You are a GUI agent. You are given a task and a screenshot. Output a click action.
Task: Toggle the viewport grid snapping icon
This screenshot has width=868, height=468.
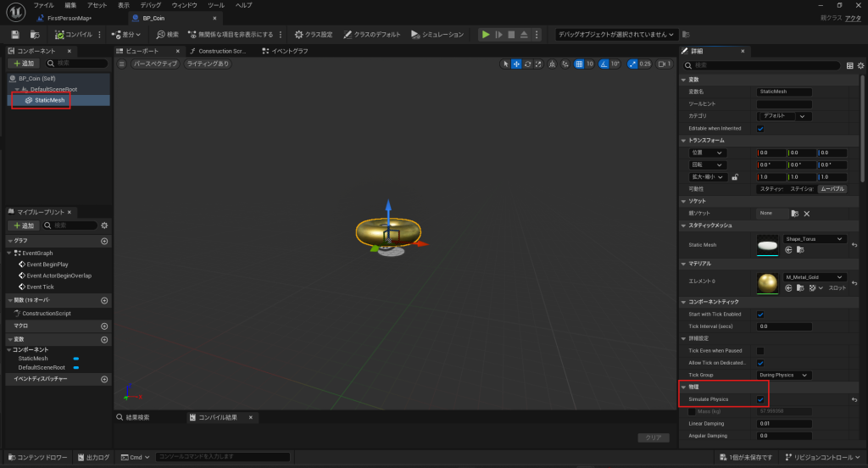pos(579,64)
